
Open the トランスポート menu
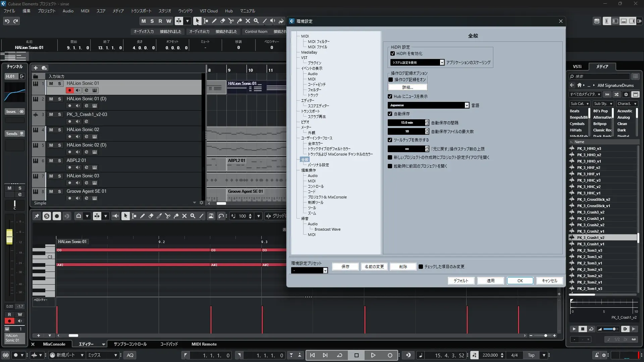pyautogui.click(x=141, y=11)
